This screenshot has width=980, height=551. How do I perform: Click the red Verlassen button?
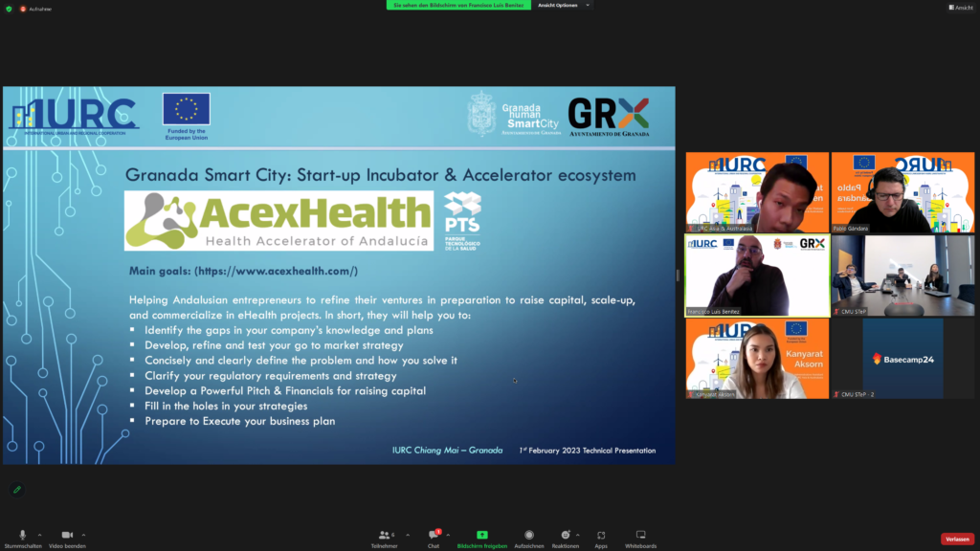(957, 539)
